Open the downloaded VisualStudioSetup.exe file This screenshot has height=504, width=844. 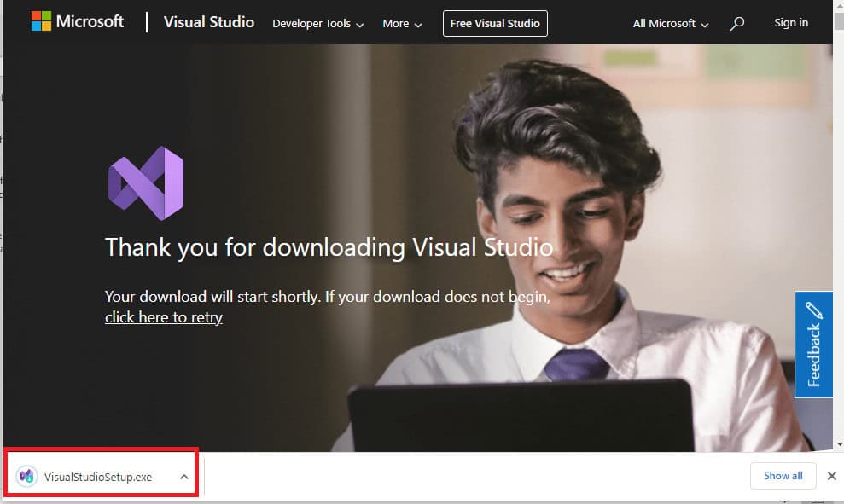pyautogui.click(x=98, y=477)
